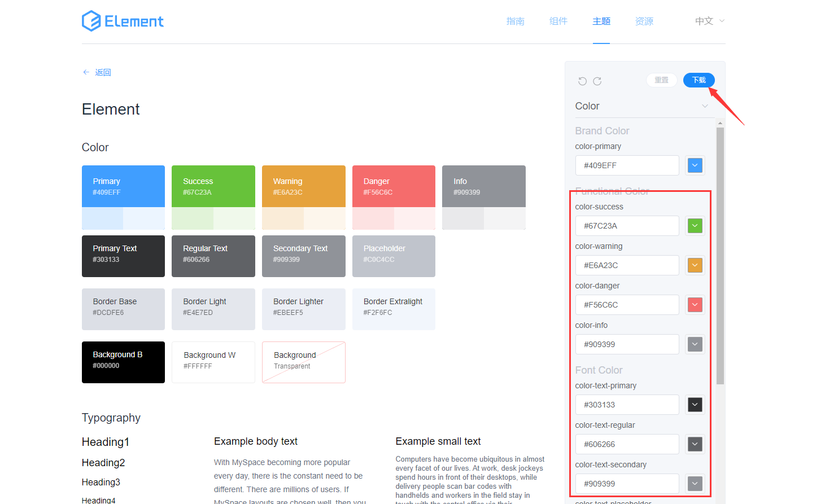Click the Background W #FFFFFF card
The image size is (825, 504).
pos(213,362)
